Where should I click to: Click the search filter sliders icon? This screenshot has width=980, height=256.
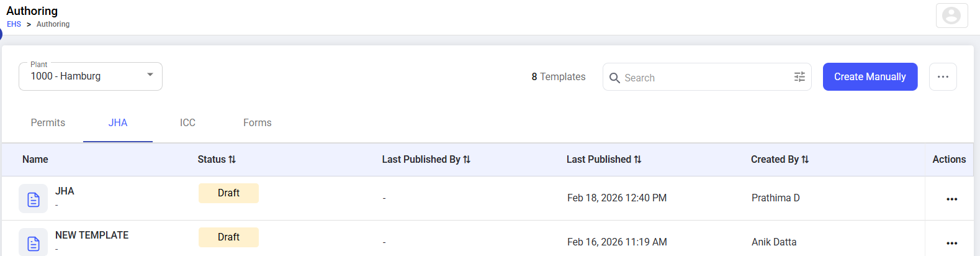pyautogui.click(x=799, y=77)
